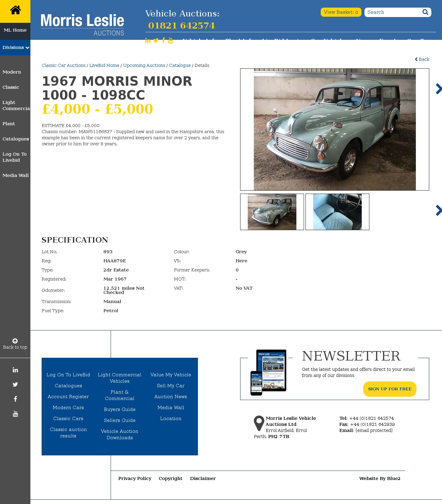The width and height of the screenshot is (442, 504).
Task: Open the Modern sidebar section
Action: coord(12,72)
